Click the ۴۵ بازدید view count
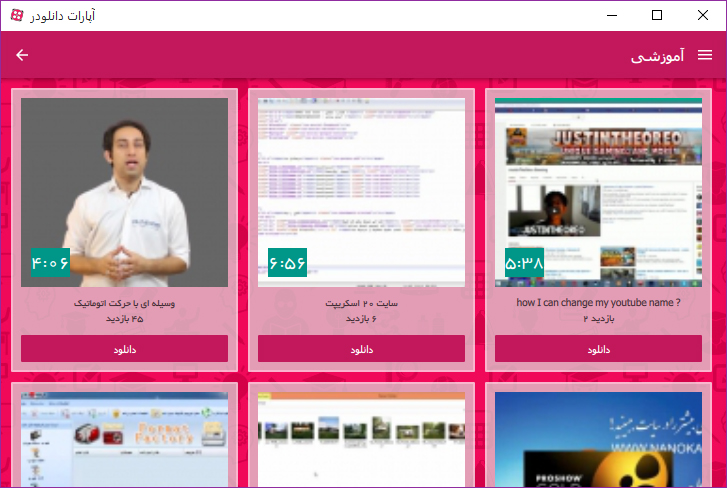 point(124,319)
